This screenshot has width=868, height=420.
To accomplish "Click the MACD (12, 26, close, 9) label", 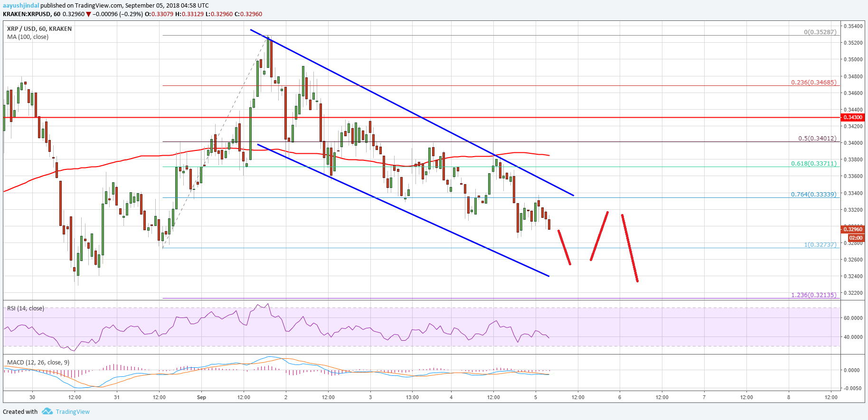I will (38, 363).
